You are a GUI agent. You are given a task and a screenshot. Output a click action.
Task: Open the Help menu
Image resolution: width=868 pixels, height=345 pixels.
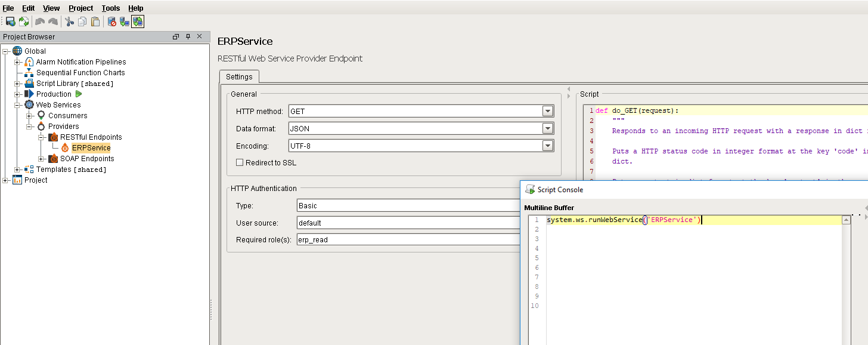click(135, 8)
